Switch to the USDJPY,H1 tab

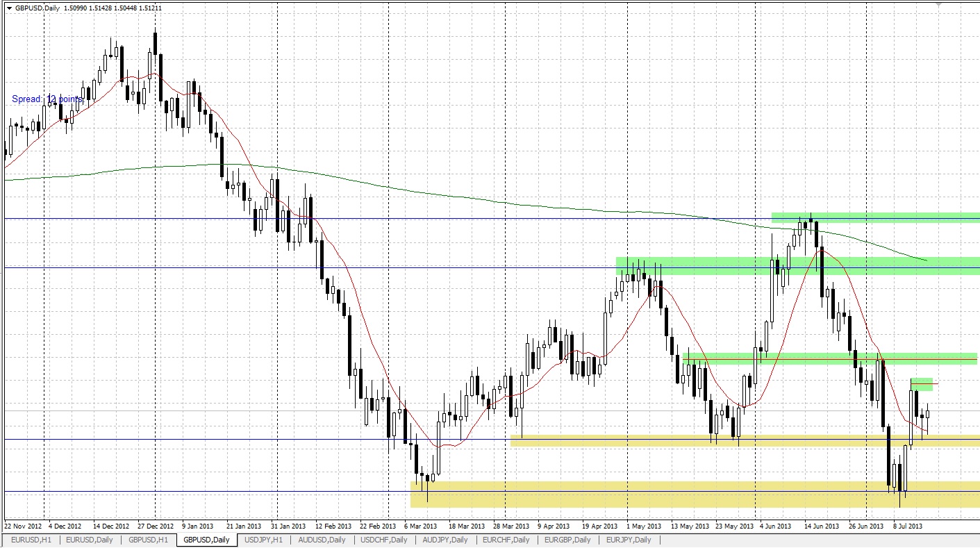click(264, 540)
